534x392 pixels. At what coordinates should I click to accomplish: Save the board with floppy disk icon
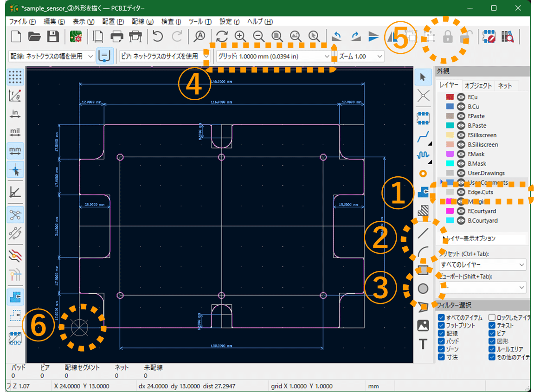(x=53, y=37)
